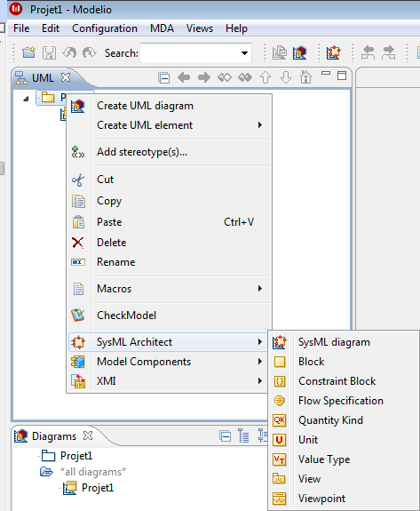Click the Flow Specification circle icon

[x=280, y=401]
